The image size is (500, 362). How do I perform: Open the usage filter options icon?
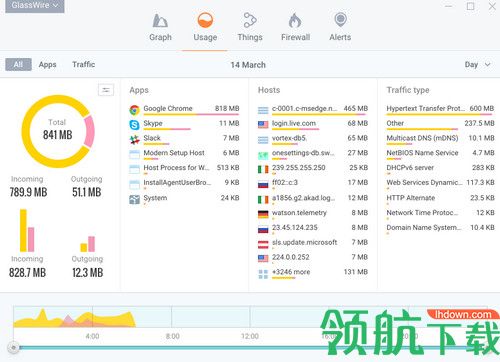tap(106, 90)
